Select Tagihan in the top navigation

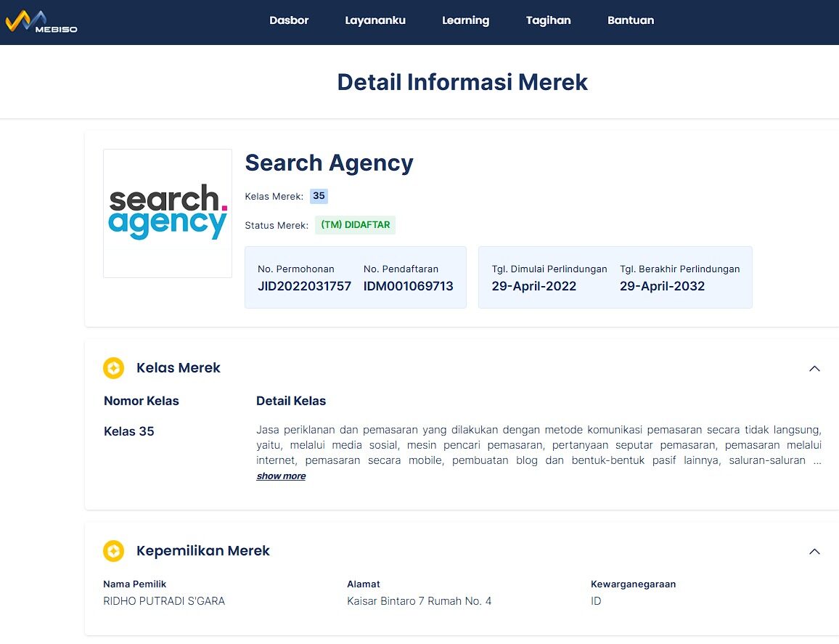[548, 20]
